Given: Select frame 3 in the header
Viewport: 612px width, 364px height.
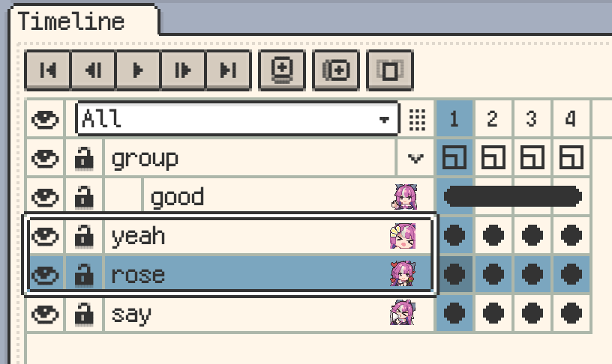Looking at the screenshot, I should click(x=532, y=119).
